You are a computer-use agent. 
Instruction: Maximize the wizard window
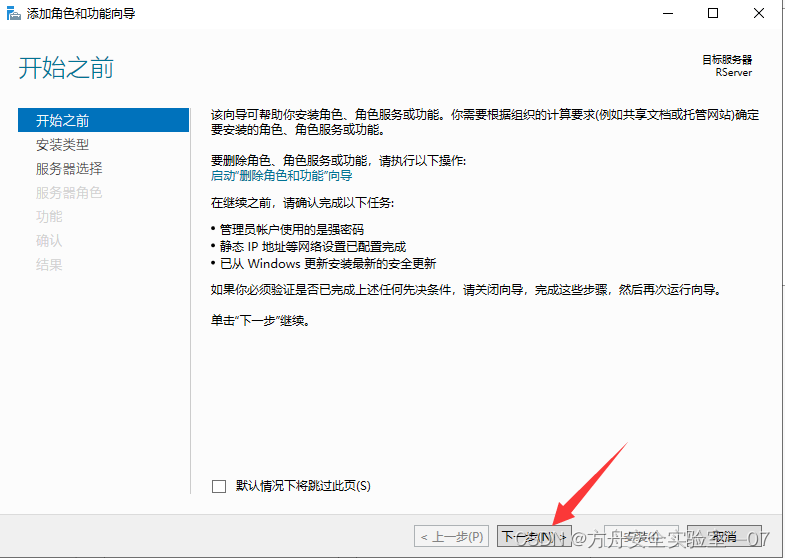coord(713,14)
